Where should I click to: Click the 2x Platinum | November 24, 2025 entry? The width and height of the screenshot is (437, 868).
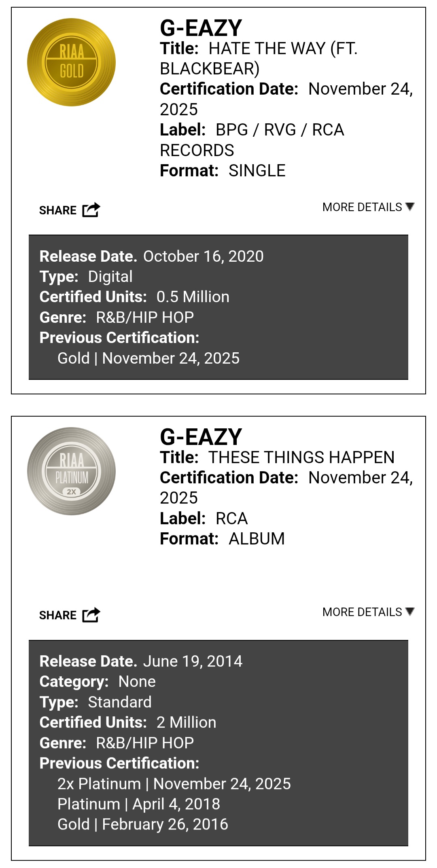(x=174, y=784)
